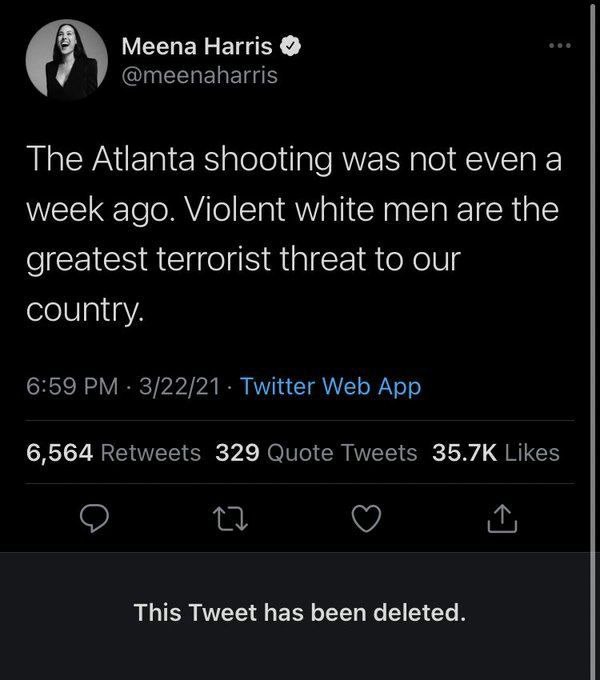Click the Meena Harris display name
600x680 pixels.
(x=197, y=46)
